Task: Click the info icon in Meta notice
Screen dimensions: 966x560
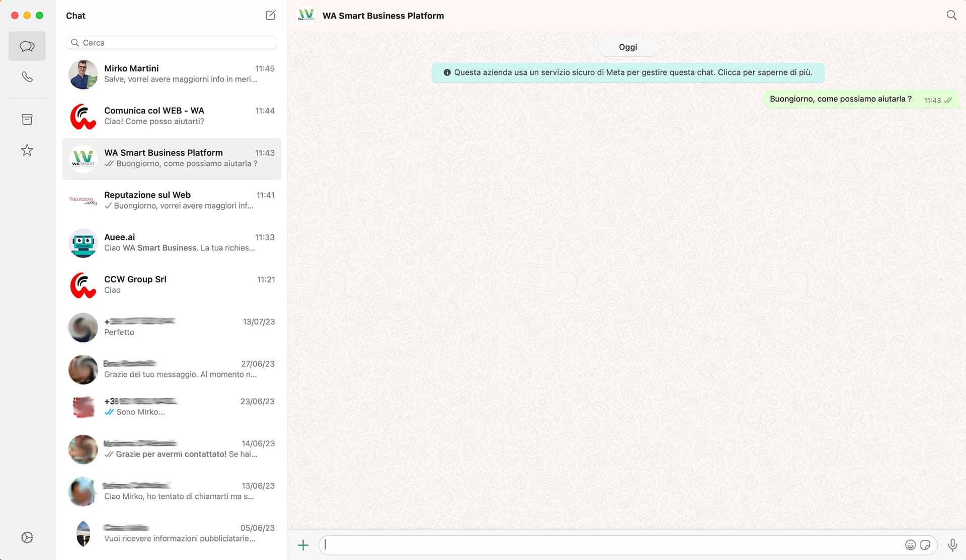Action: 447,72
